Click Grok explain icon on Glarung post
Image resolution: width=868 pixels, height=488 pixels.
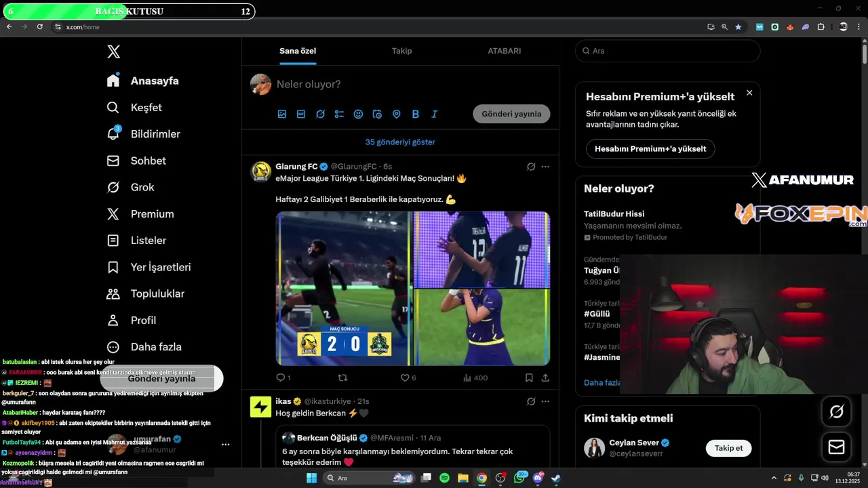pyautogui.click(x=531, y=166)
